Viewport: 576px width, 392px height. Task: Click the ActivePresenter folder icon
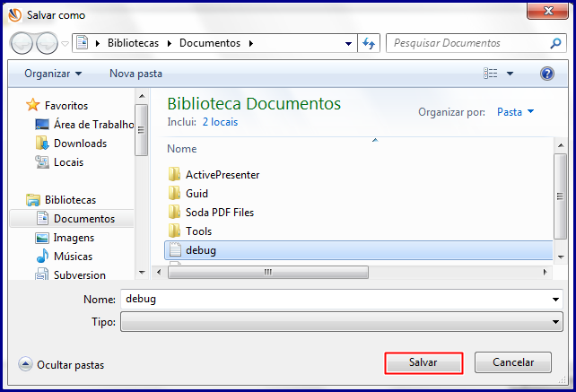click(x=174, y=175)
